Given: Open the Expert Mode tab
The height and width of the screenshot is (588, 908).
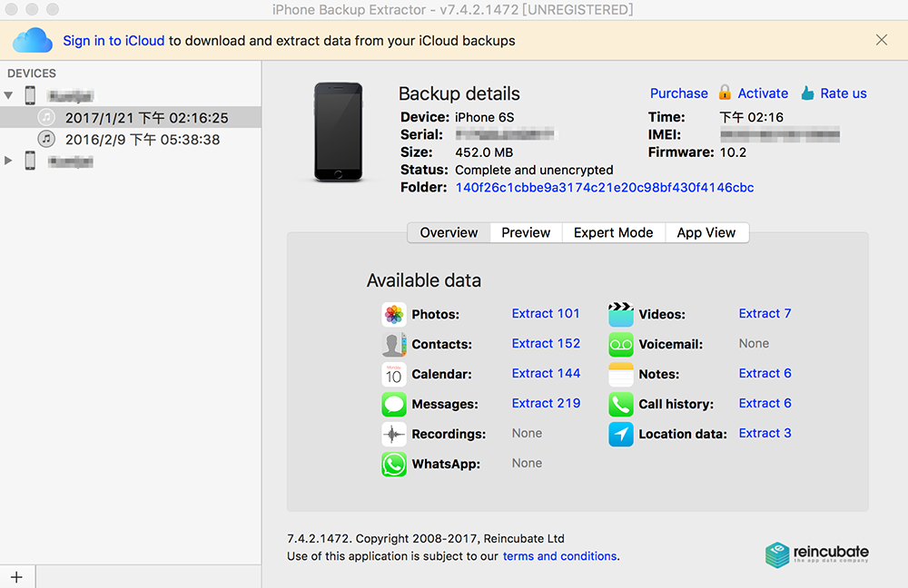Looking at the screenshot, I should (613, 232).
